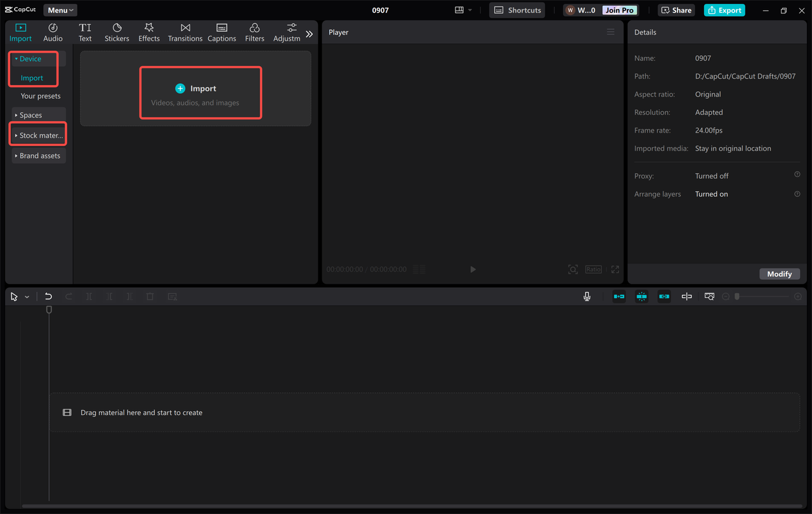The width and height of the screenshot is (812, 514).
Task: Click the player grid/quality icon beside the timecode
Action: [x=419, y=269]
